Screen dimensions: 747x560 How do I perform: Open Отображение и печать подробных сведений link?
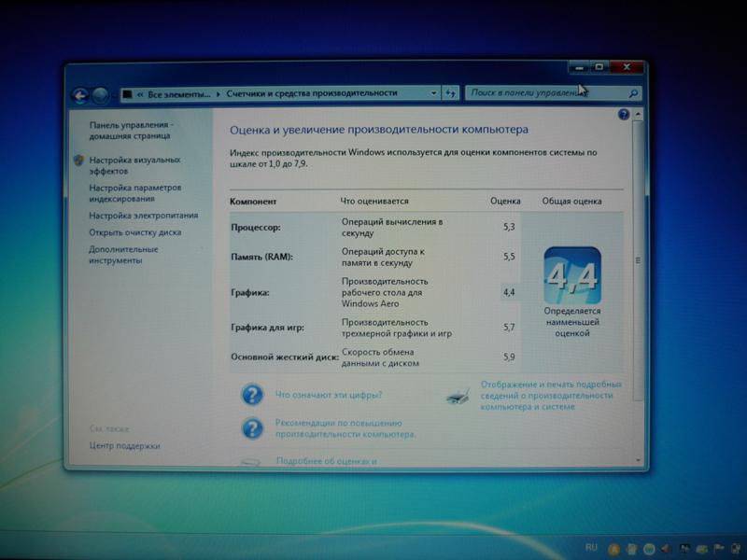click(551, 396)
